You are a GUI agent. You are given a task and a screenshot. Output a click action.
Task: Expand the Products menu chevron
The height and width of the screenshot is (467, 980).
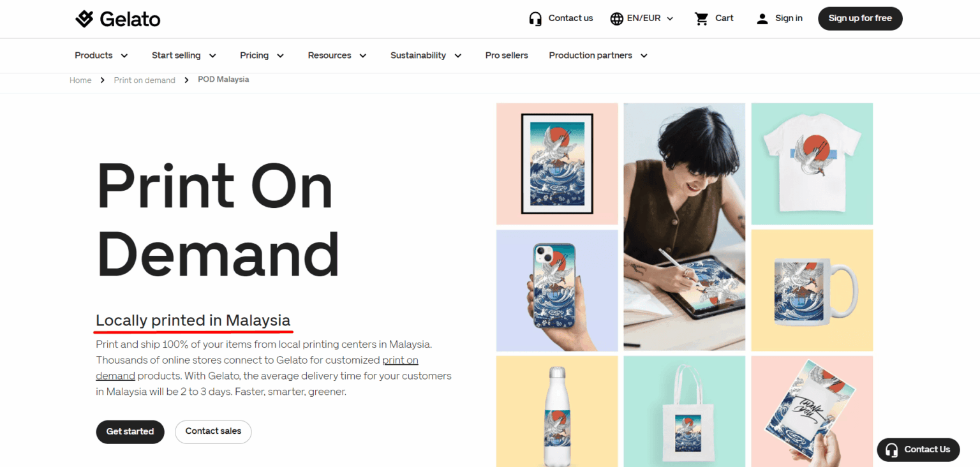pyautogui.click(x=124, y=56)
